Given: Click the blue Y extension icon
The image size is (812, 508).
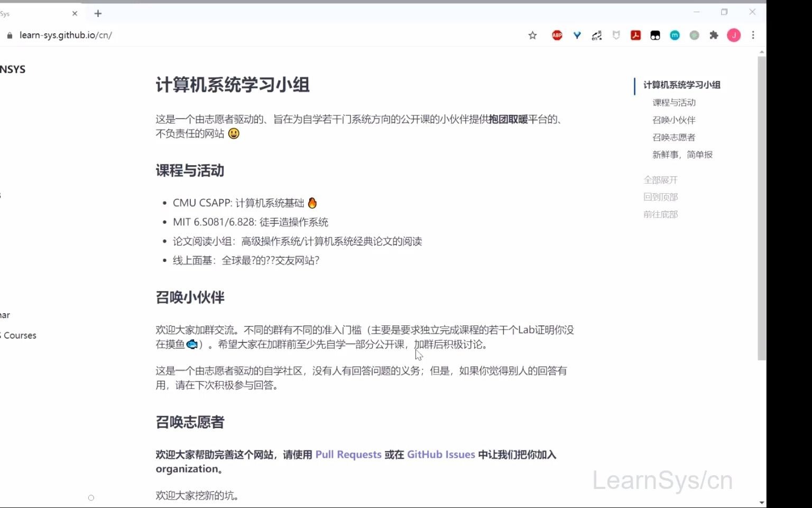Looking at the screenshot, I should click(577, 35).
